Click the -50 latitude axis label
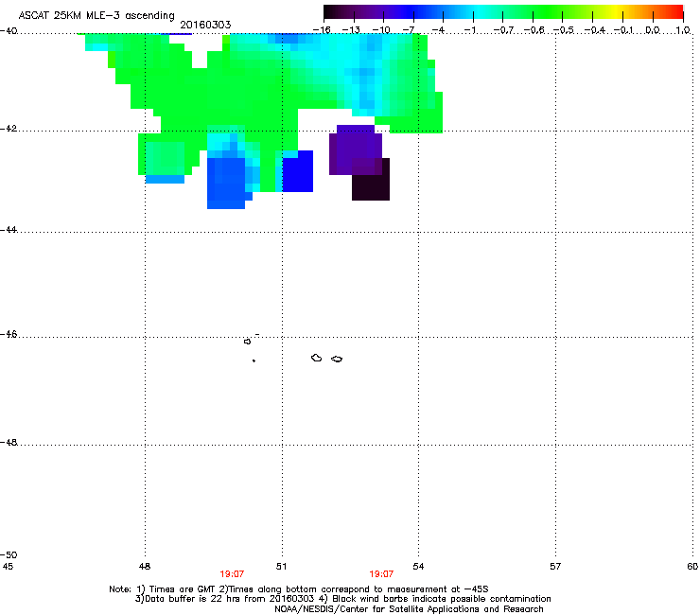700x615 pixels. point(9,554)
